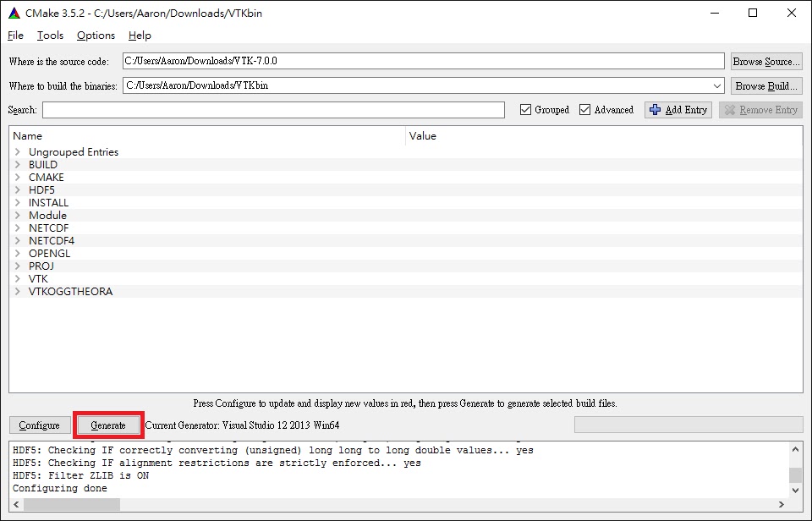Click the CMake logo icon in title bar

tap(14, 13)
